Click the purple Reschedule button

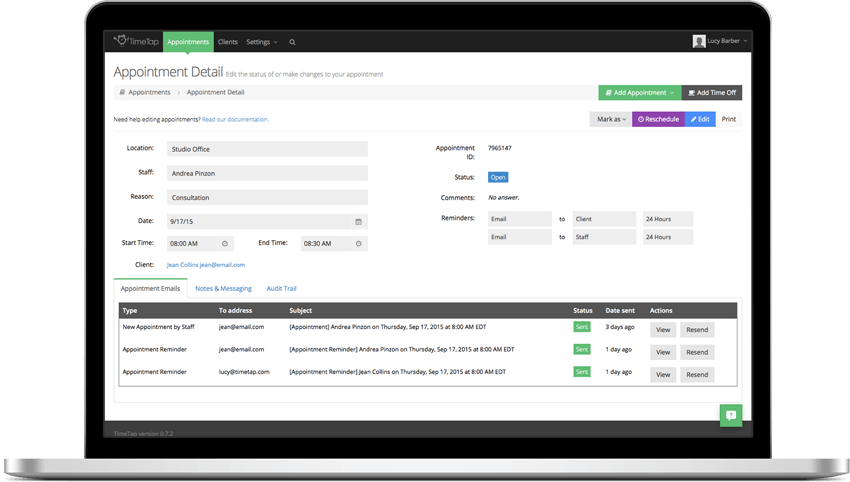[x=659, y=119]
